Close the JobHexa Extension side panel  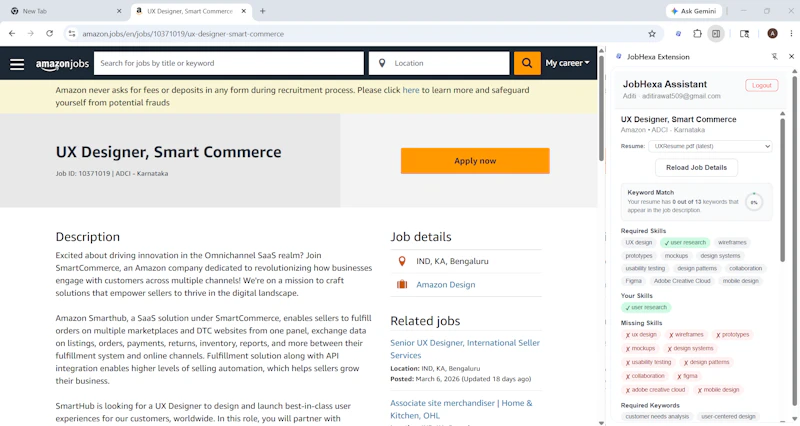pyautogui.click(x=791, y=57)
